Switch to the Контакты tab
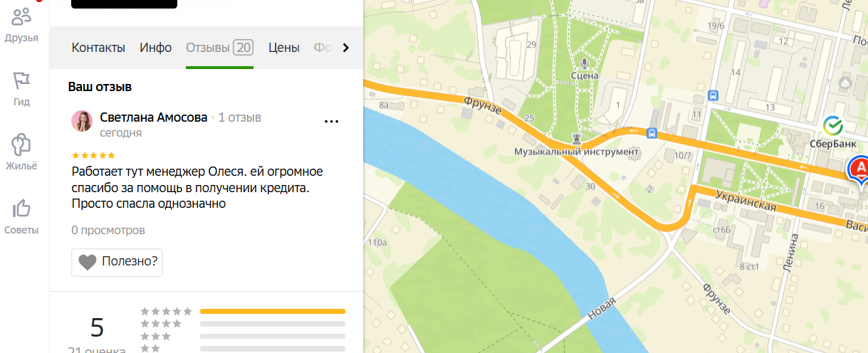The image size is (868, 353). pyautogui.click(x=98, y=48)
